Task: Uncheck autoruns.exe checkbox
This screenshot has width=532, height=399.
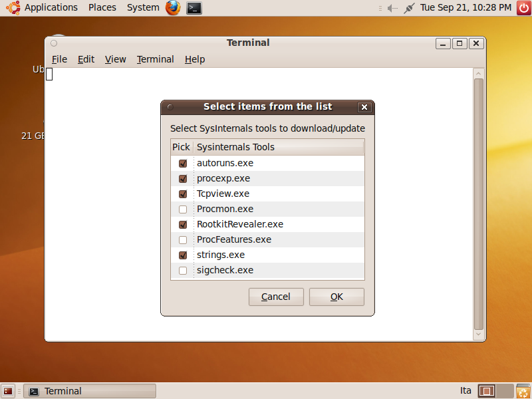Action: tap(183, 163)
